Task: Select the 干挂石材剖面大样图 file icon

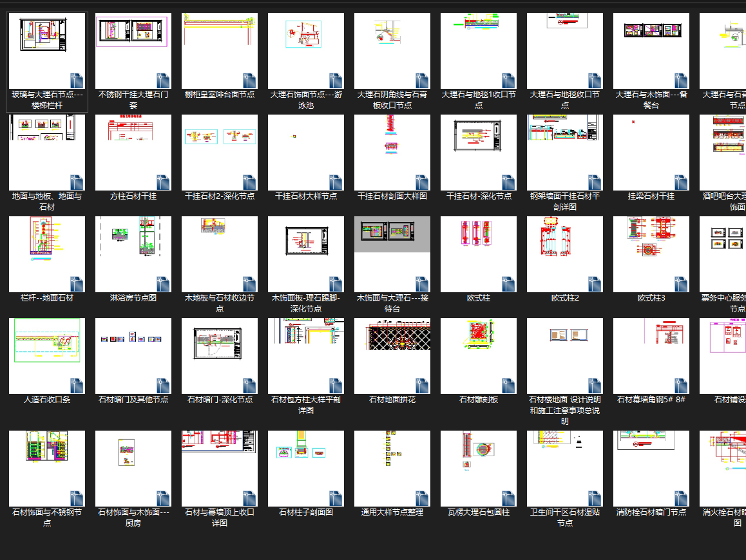Action: [x=392, y=153]
